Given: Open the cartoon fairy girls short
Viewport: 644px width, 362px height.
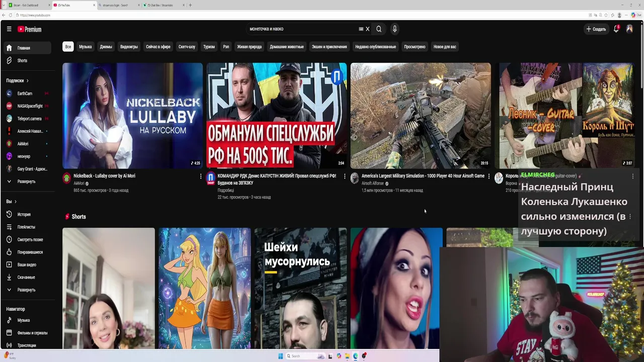Looking at the screenshot, I should coord(205,288).
